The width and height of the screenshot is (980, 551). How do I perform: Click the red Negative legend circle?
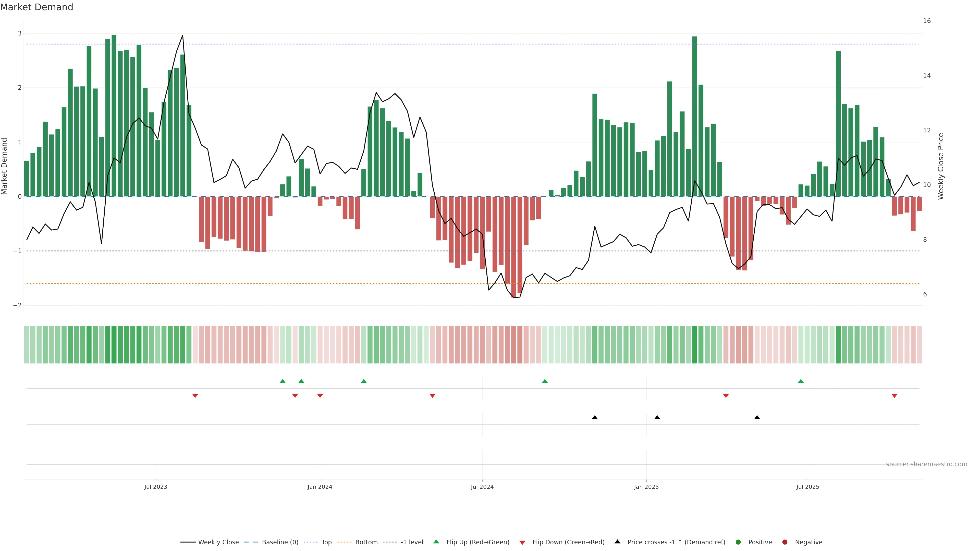pos(785,542)
